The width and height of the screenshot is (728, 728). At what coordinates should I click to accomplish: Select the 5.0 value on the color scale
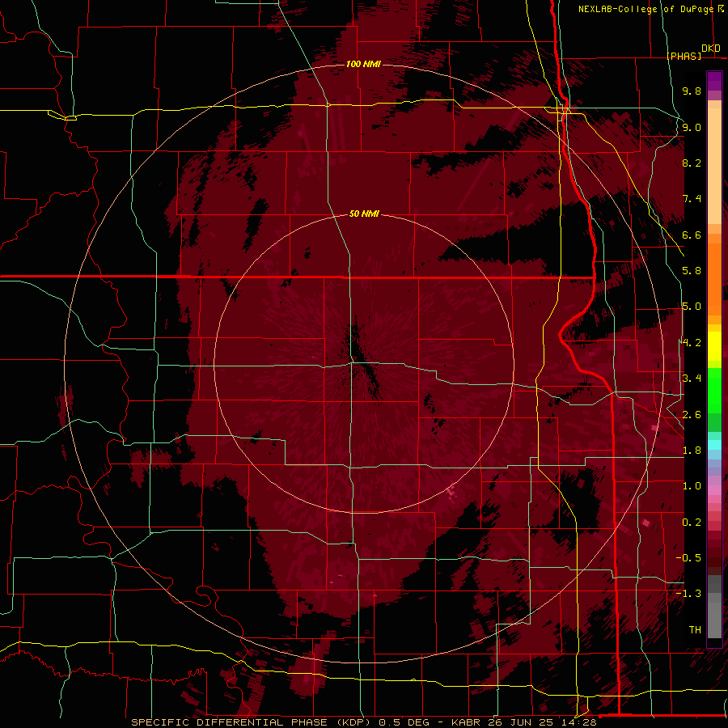click(692, 307)
